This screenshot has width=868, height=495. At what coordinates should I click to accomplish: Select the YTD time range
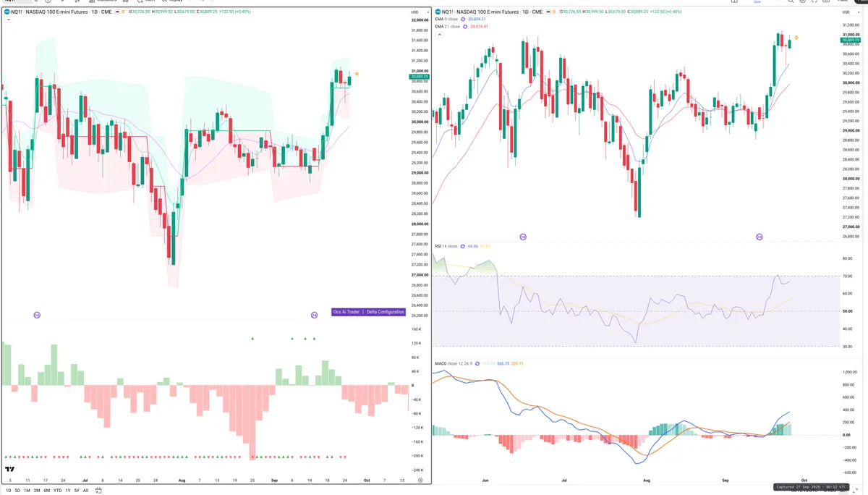[x=57, y=491]
